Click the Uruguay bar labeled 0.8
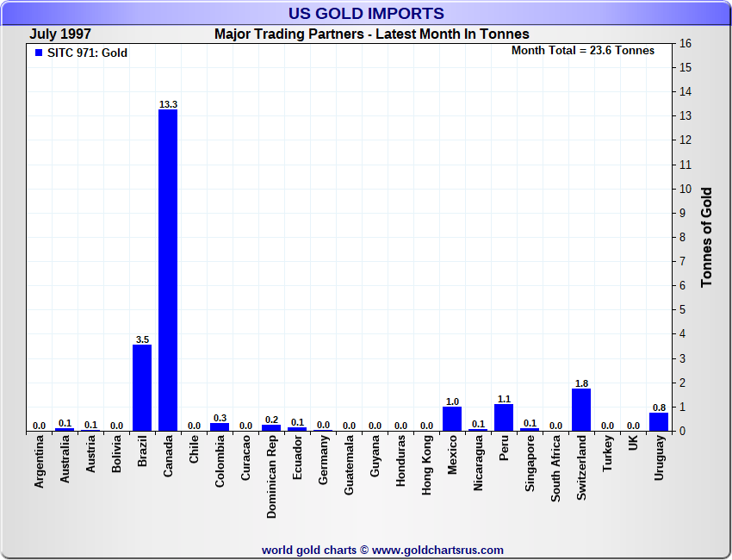Image resolution: width=732 pixels, height=560 pixels. click(659, 421)
